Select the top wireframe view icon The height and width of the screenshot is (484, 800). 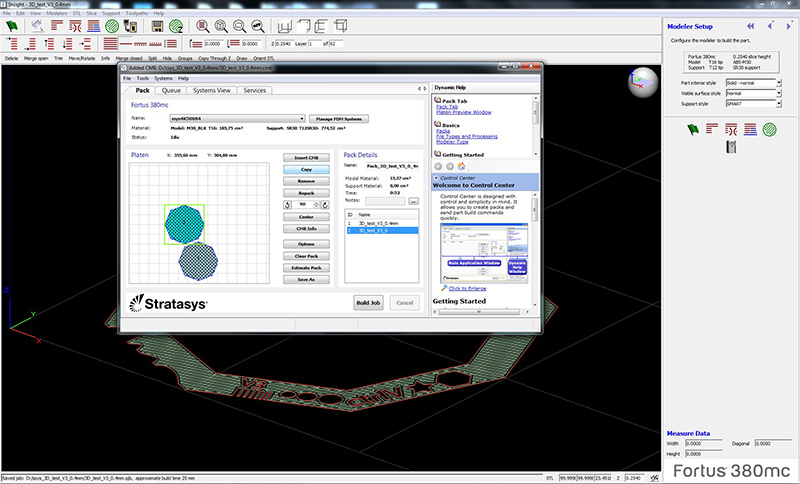click(303, 26)
